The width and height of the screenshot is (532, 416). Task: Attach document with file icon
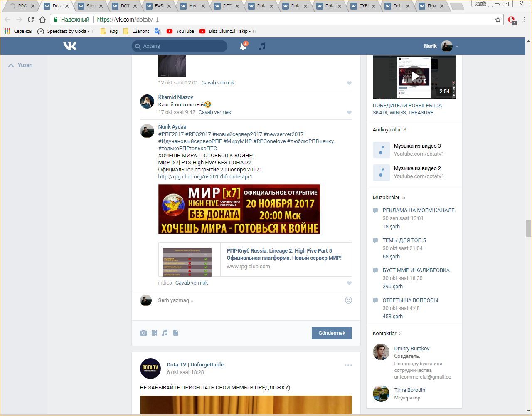click(176, 333)
